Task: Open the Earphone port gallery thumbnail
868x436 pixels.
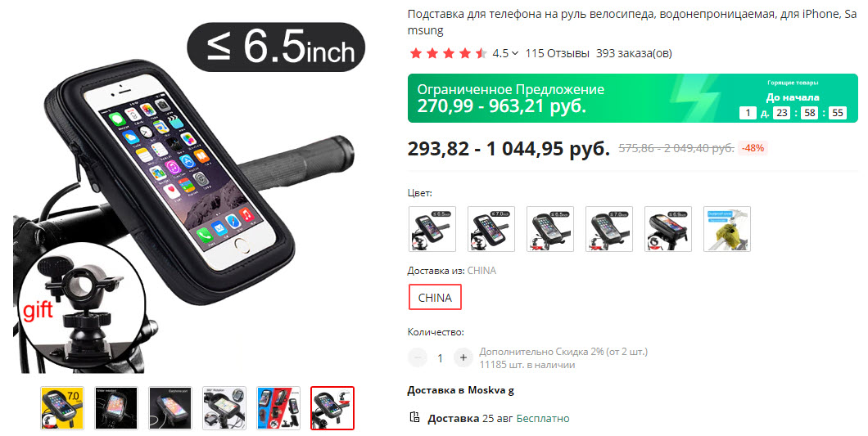Action: tap(170, 408)
